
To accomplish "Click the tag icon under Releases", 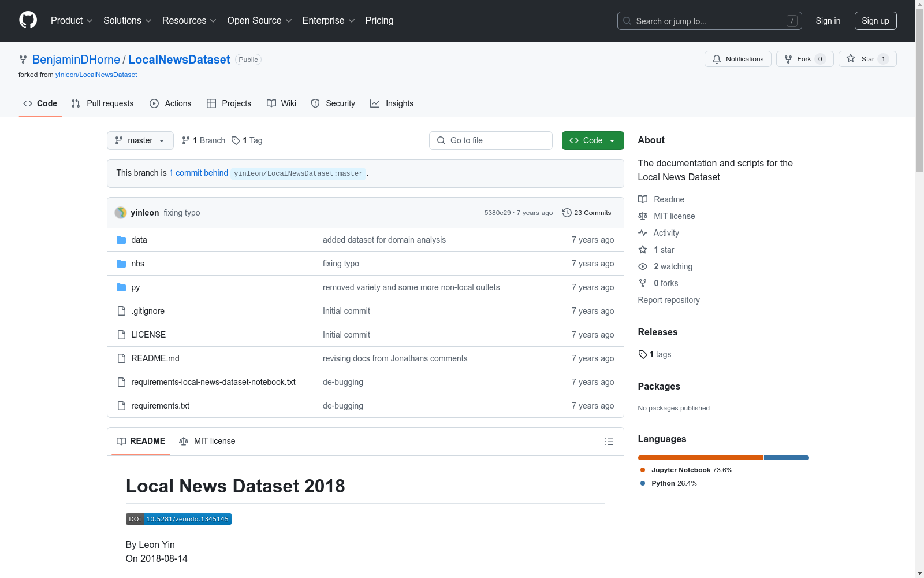I will coord(643,354).
